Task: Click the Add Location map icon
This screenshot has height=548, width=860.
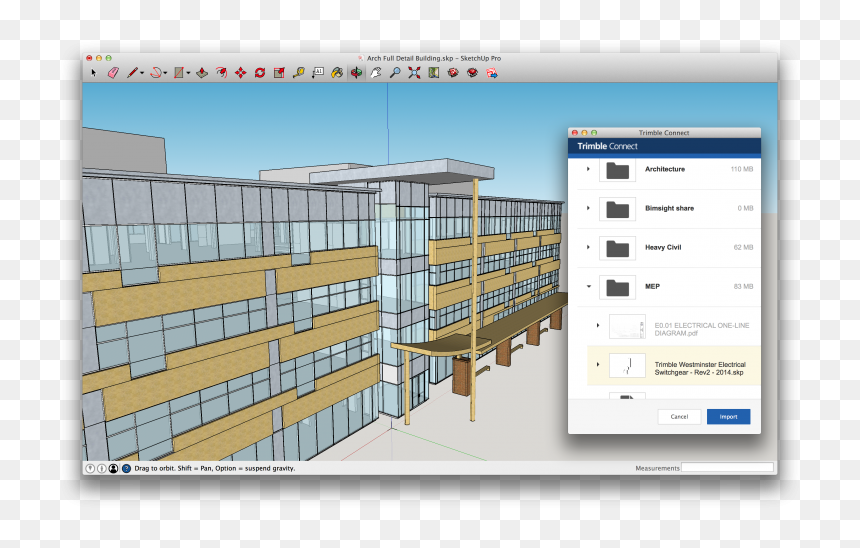Action: click(434, 72)
